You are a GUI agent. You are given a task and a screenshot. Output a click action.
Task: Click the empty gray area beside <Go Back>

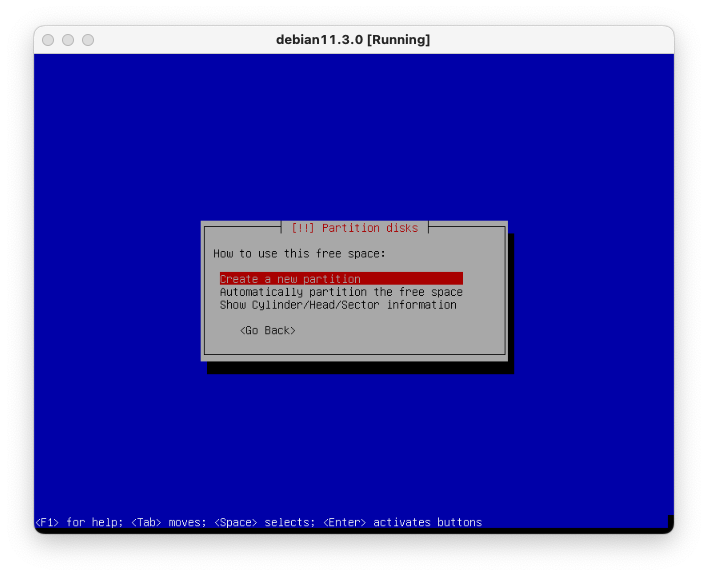[x=400, y=330]
